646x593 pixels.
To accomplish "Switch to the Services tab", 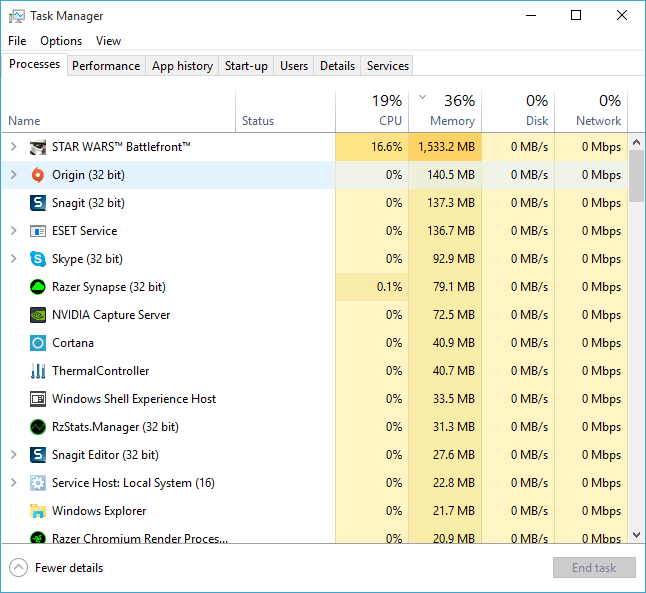I will point(388,66).
